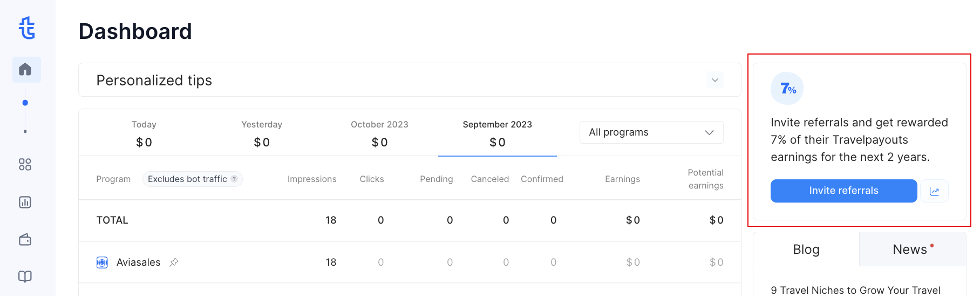The image size is (980, 296).
Task: Open the Home dashboard sidebar icon
Action: tap(25, 70)
